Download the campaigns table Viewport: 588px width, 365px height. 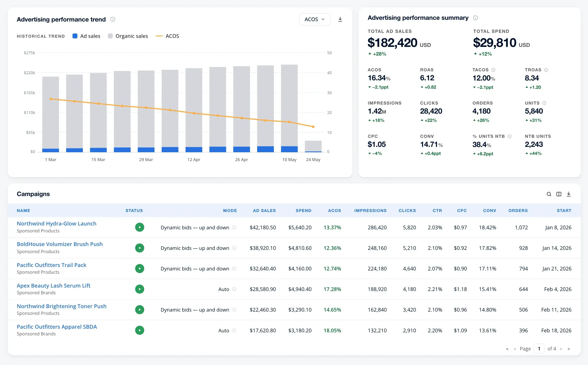568,194
